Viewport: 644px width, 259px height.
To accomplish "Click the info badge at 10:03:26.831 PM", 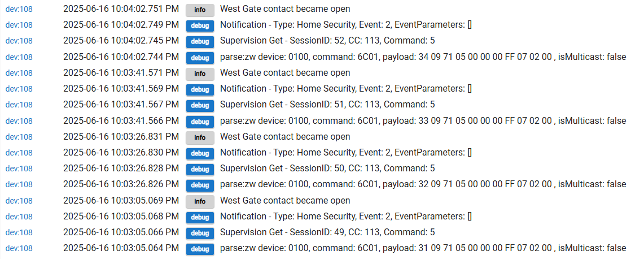I will [x=200, y=137].
